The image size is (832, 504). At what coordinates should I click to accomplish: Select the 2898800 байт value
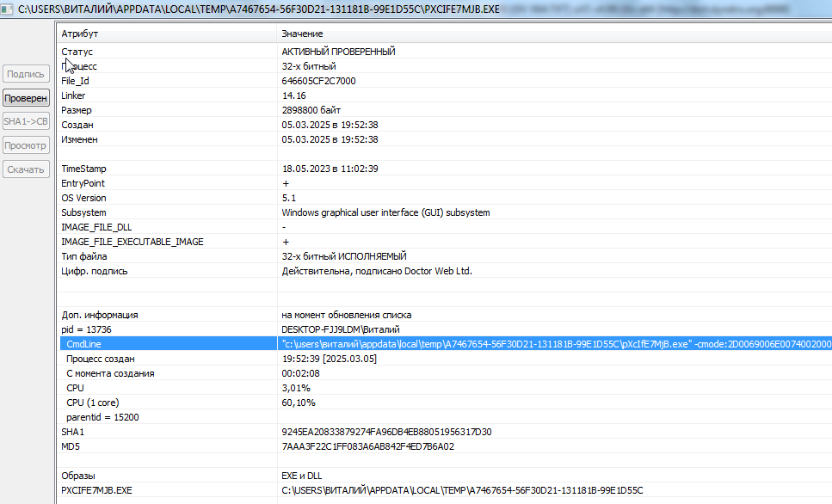pos(311,110)
